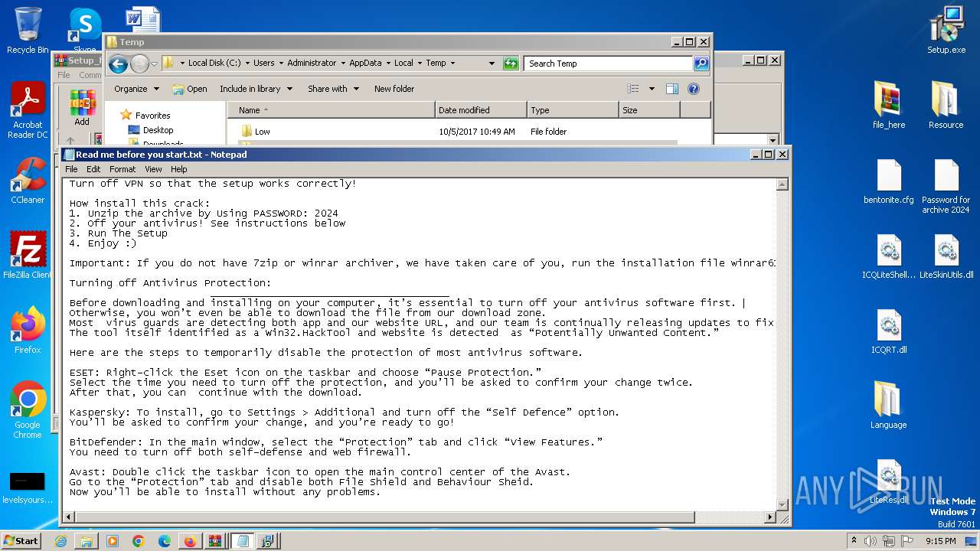
Task: Click the Action Center flag tray icon
Action: point(907,541)
